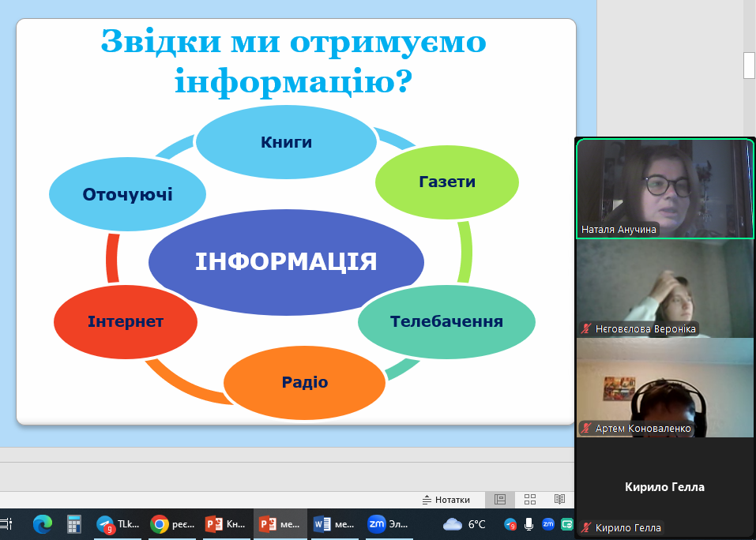Launch the Calculator taskbar icon
Viewport: 756px width, 540px height.
click(73, 524)
